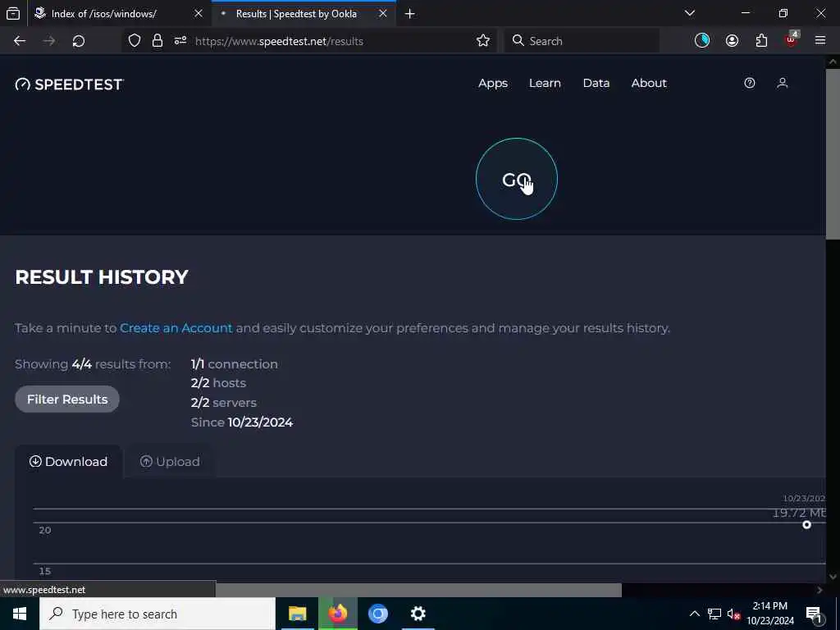This screenshot has width=840, height=630.
Task: Open the help question mark icon
Action: coord(750,83)
